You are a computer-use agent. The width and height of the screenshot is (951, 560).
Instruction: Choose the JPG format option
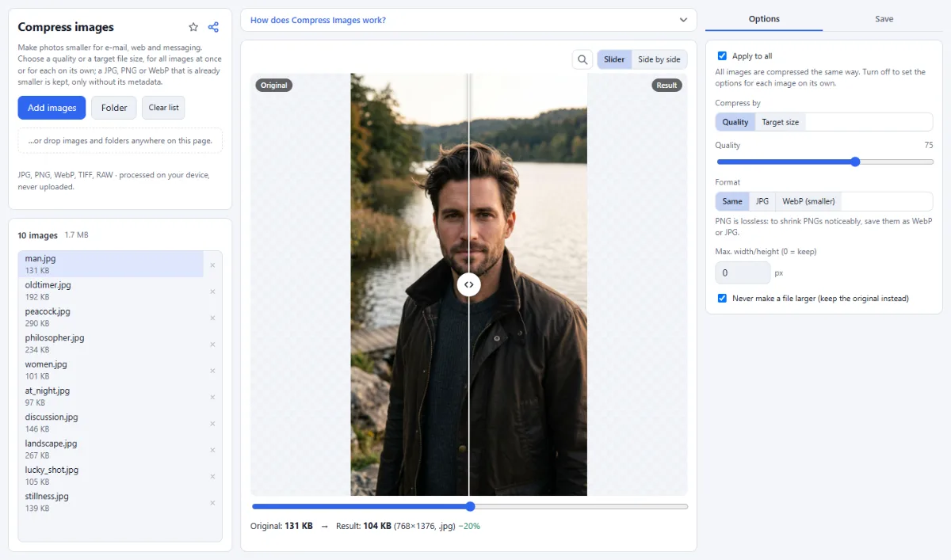coord(762,201)
